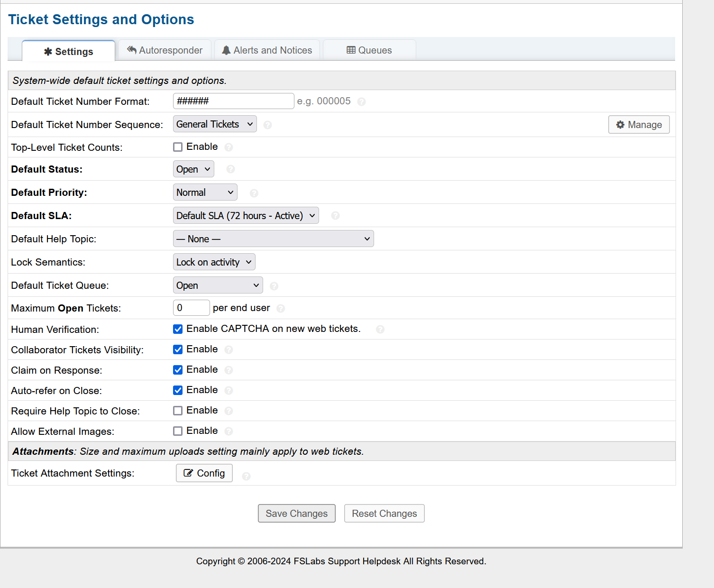The width and height of the screenshot is (714, 588).
Task: Click help icon for Allow External Images
Action: 229,431
